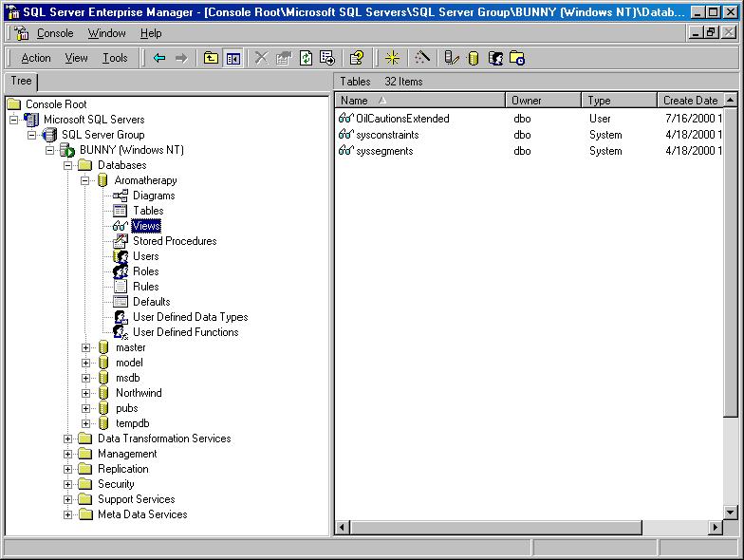The height and width of the screenshot is (560, 744).
Task: Select the Tables node icon
Action: [120, 211]
